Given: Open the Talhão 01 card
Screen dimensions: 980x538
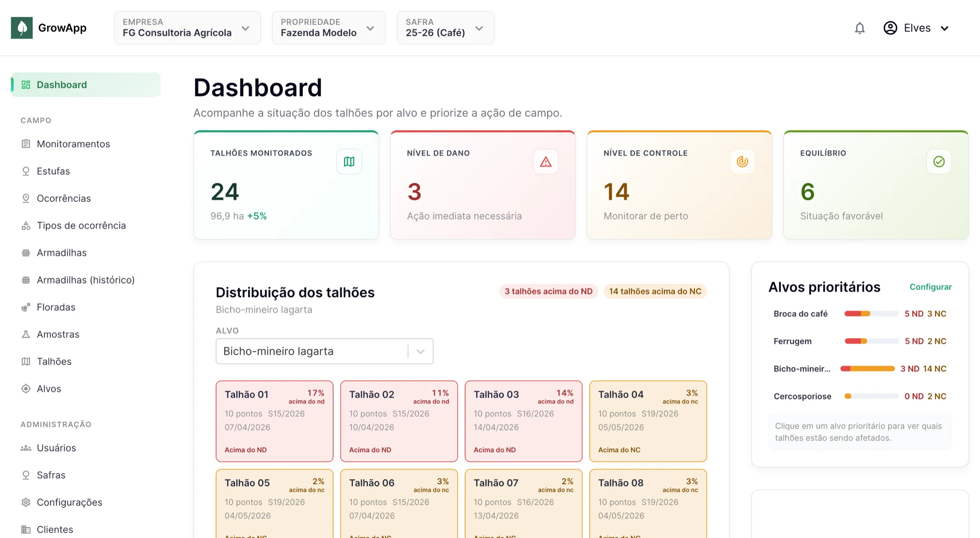Looking at the screenshot, I should coord(274,421).
